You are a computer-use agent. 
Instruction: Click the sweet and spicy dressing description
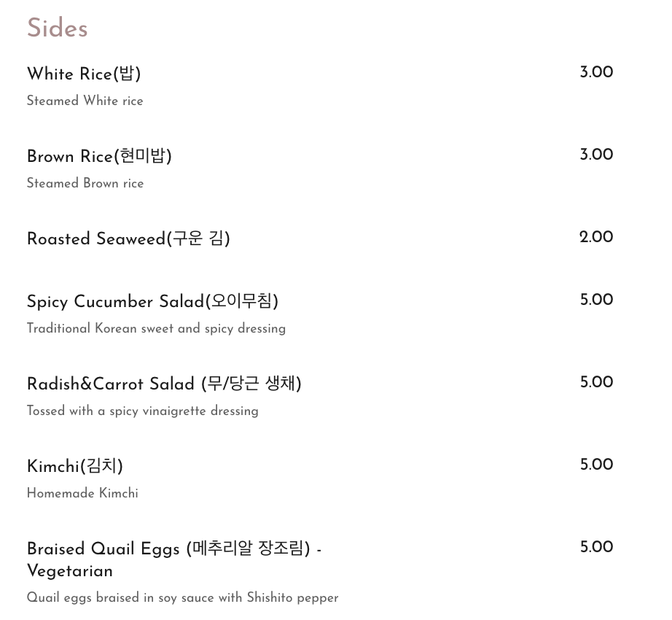point(156,329)
